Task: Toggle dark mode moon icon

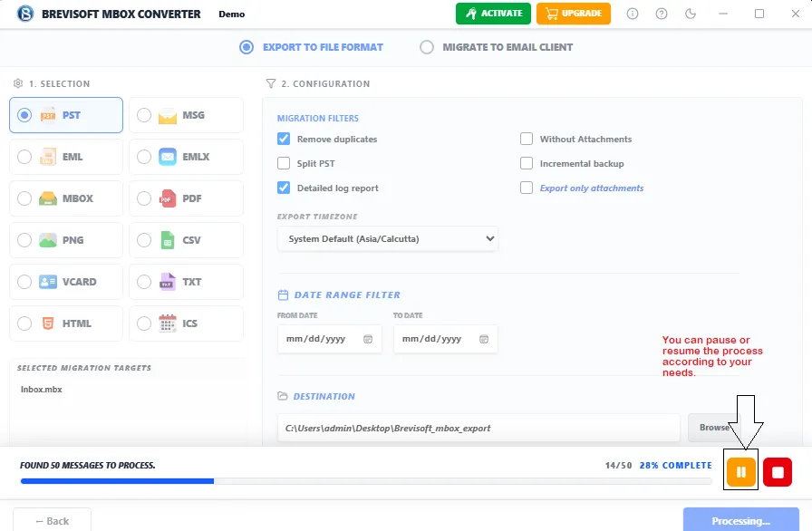Action: click(x=691, y=14)
